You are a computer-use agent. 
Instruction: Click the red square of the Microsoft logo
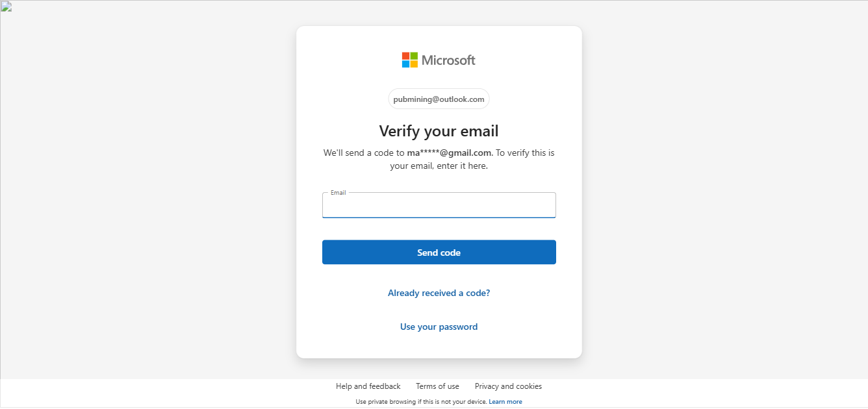(x=405, y=56)
